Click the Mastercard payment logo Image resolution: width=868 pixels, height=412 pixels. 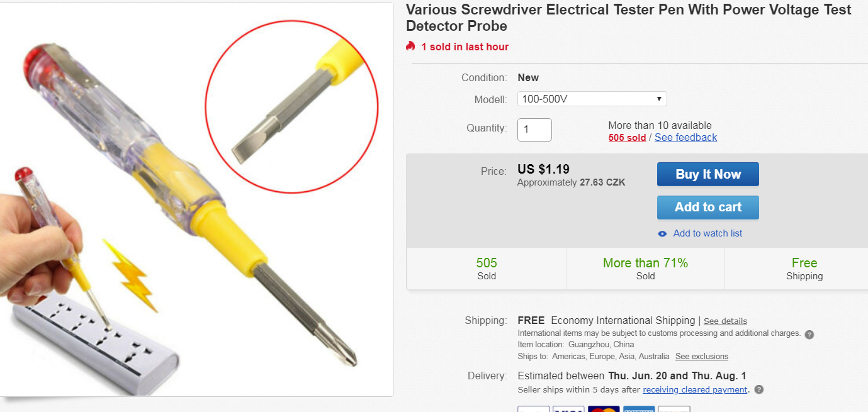pos(604,409)
